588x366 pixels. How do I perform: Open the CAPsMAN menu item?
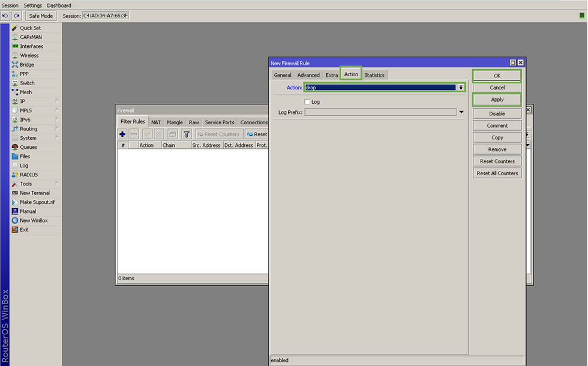[31, 37]
